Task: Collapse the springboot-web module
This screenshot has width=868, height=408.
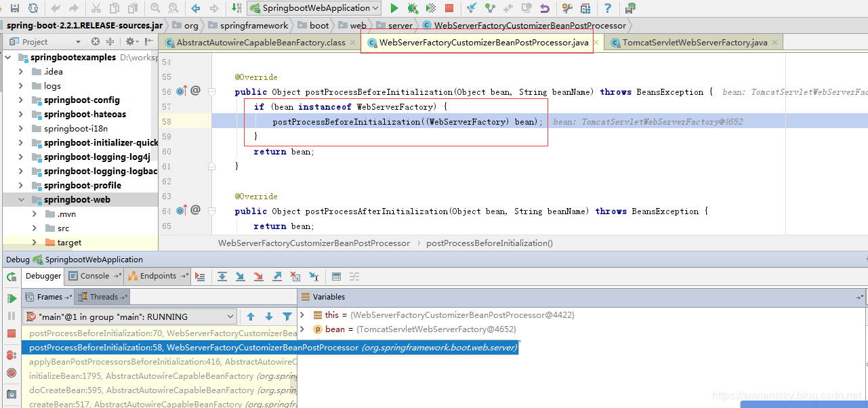Action: coord(20,199)
